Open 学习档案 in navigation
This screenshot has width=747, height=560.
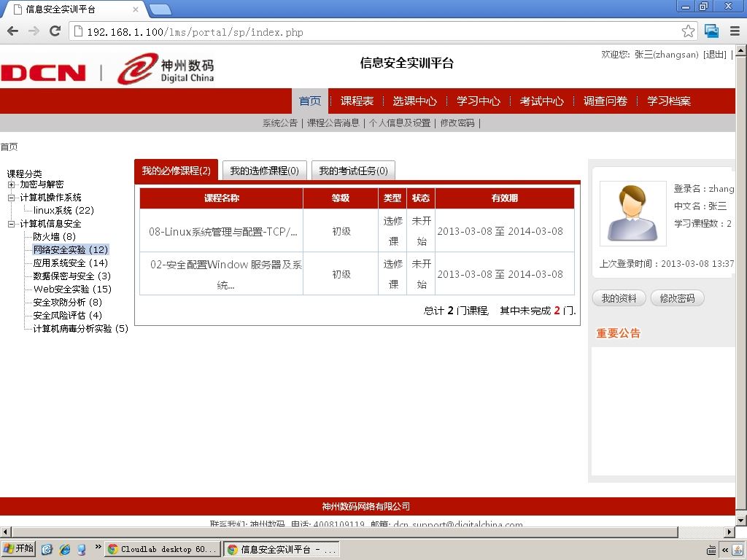pyautogui.click(x=669, y=101)
